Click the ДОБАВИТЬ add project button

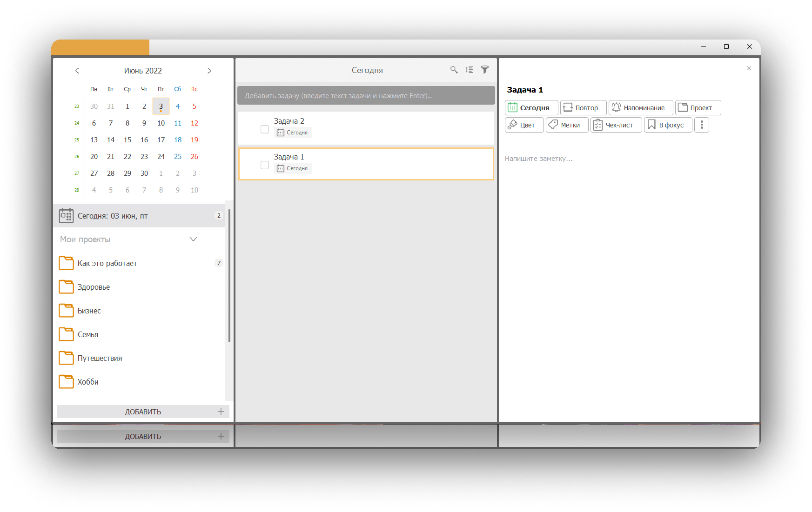[x=143, y=412]
